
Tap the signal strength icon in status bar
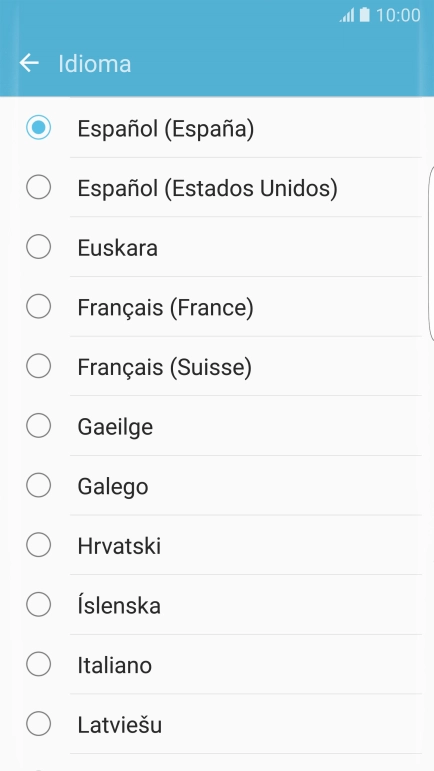(347, 15)
